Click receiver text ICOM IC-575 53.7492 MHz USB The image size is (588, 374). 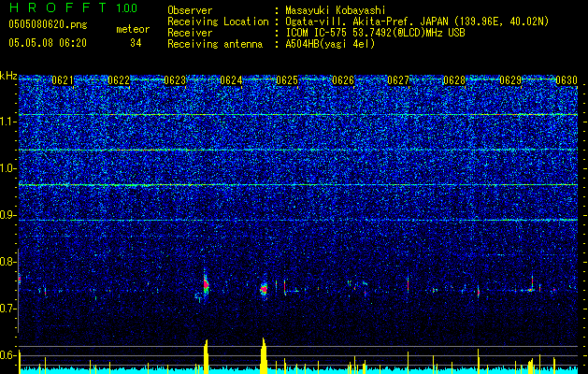point(375,33)
